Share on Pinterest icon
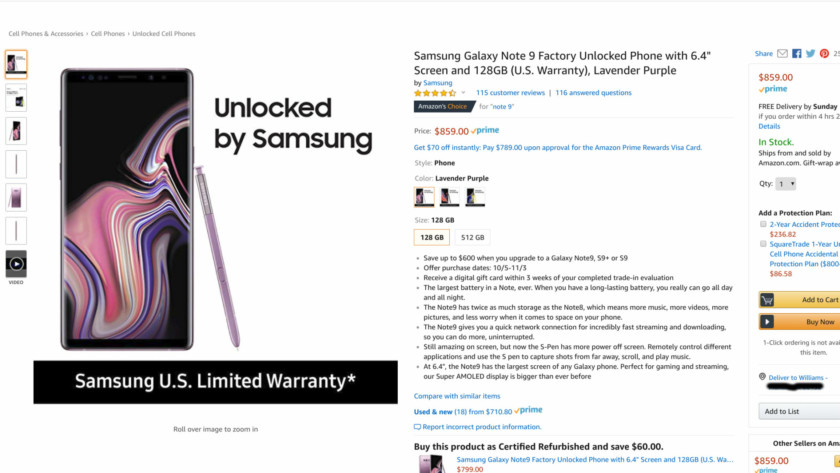 tap(824, 54)
